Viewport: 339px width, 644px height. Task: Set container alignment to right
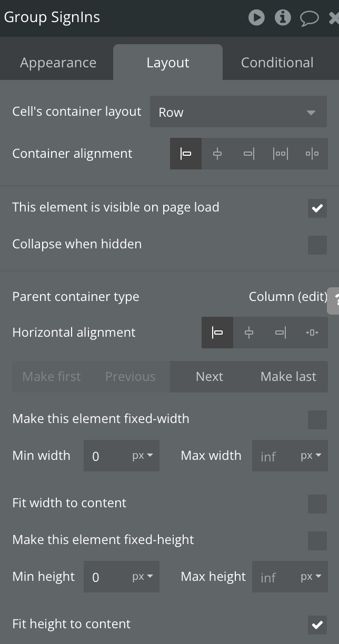(249, 154)
